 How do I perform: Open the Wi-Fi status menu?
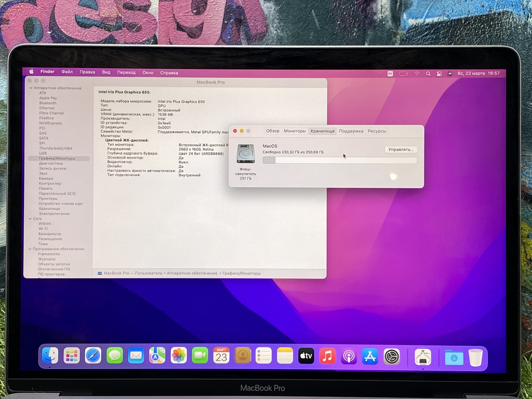click(x=417, y=74)
